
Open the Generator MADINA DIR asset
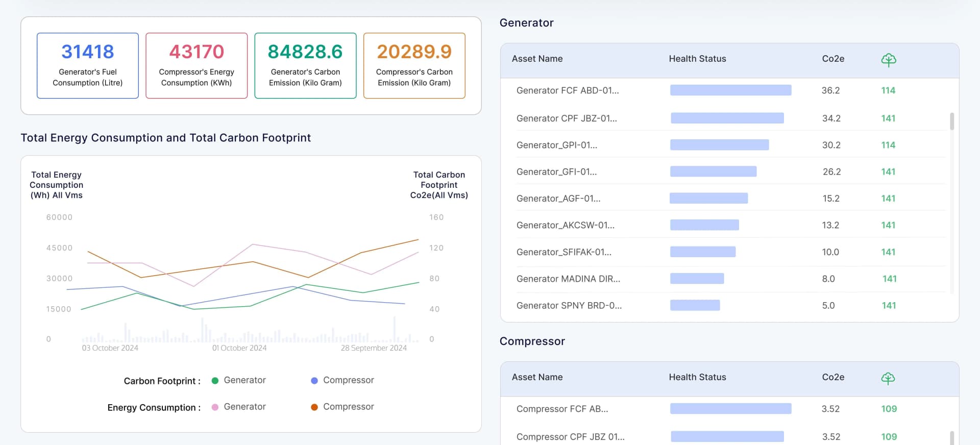click(x=568, y=279)
